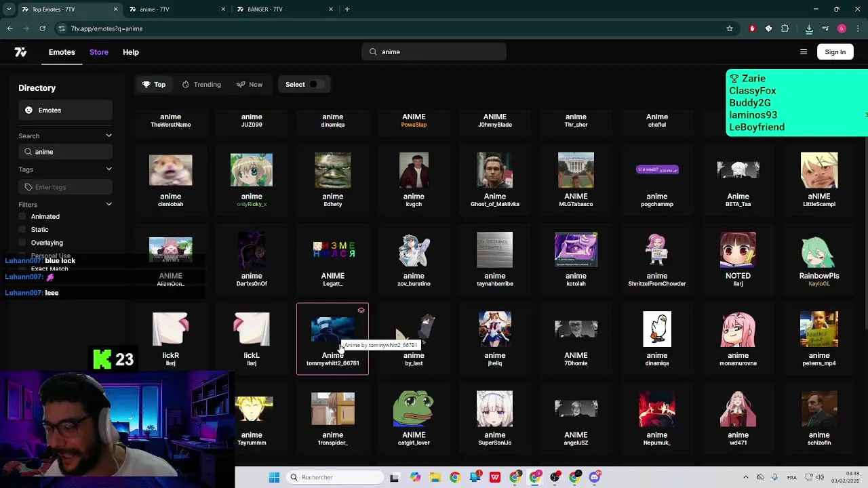Click the tag icon in the Enter tags field
This screenshot has width=868, height=488.
click(28, 187)
